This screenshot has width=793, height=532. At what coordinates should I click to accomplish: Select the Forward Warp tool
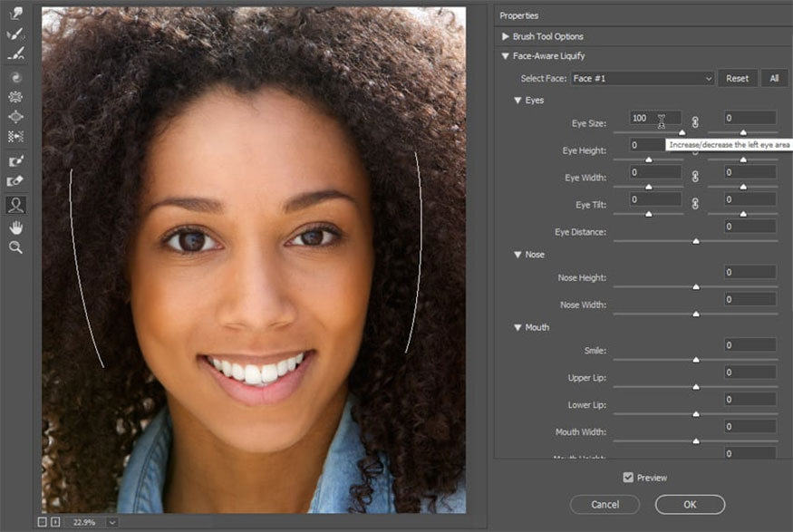(15, 14)
